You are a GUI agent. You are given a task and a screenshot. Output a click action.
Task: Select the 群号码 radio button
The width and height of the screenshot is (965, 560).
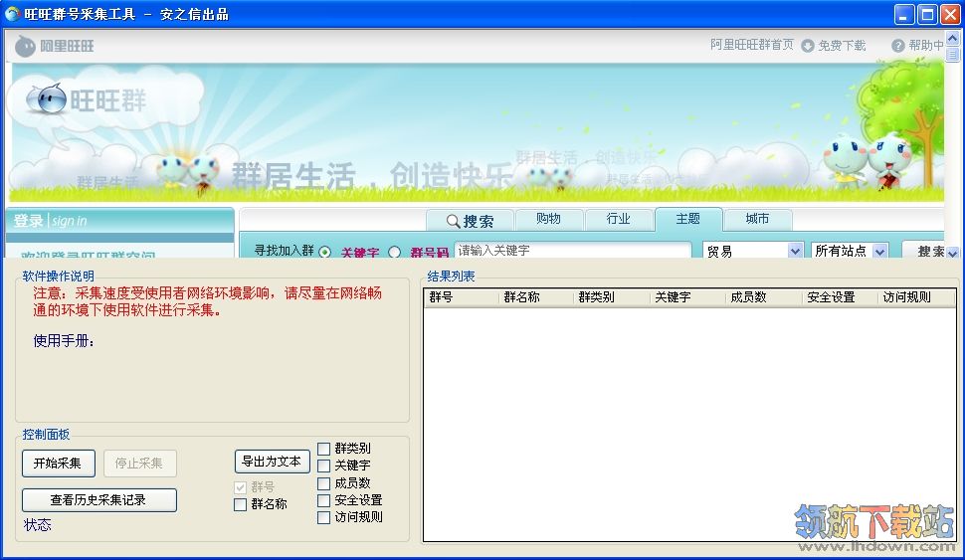point(395,252)
